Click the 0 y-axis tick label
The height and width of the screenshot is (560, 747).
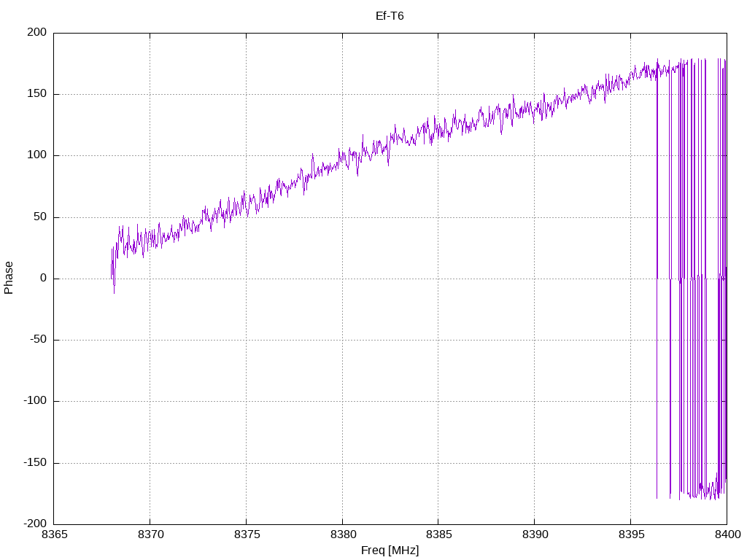[x=44, y=279]
